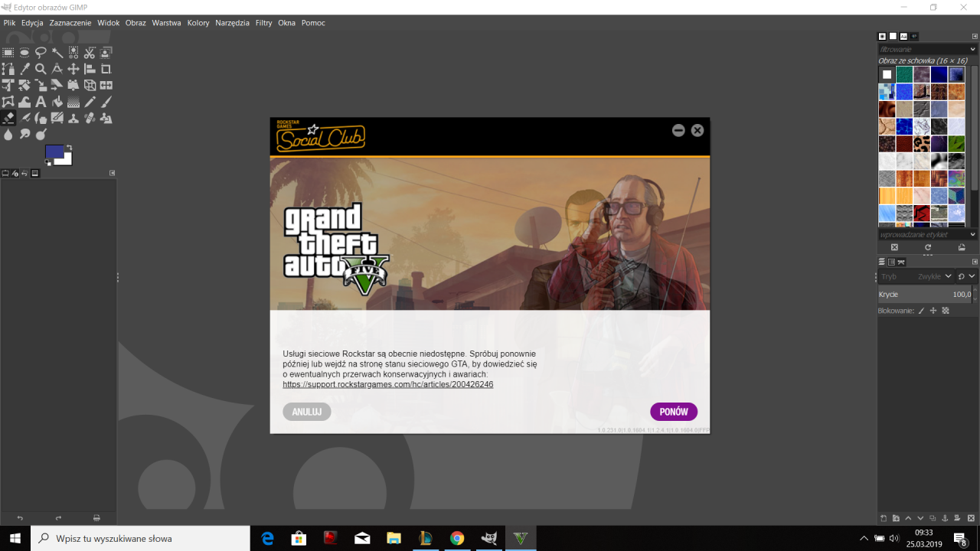
Task: Select the Rectangle Select tool
Action: point(8,53)
